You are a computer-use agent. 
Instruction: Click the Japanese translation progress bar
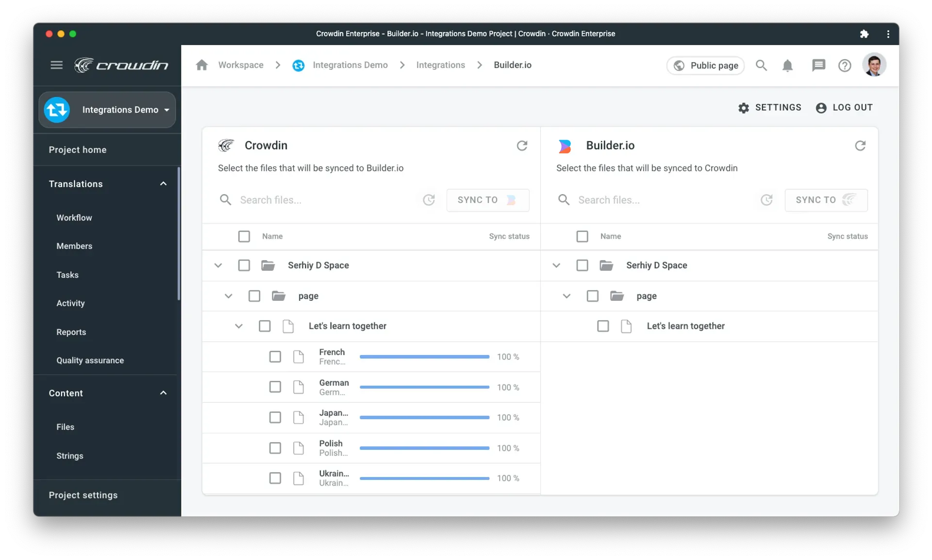[x=424, y=417]
